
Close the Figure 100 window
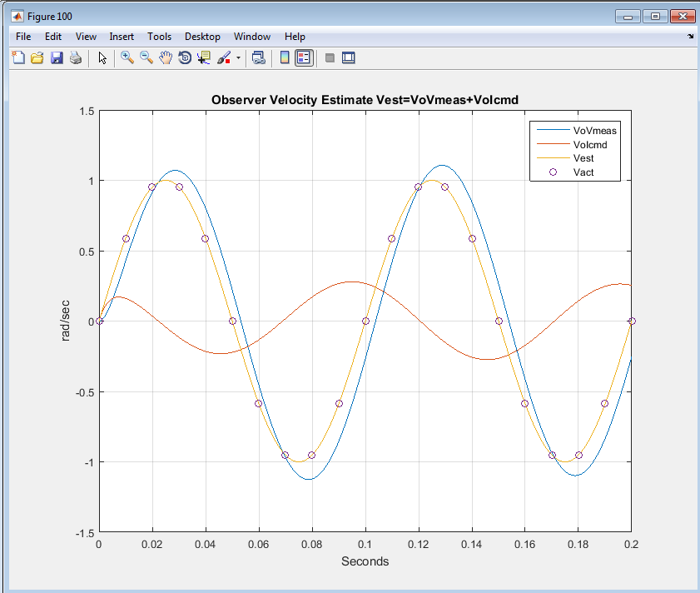click(x=683, y=17)
